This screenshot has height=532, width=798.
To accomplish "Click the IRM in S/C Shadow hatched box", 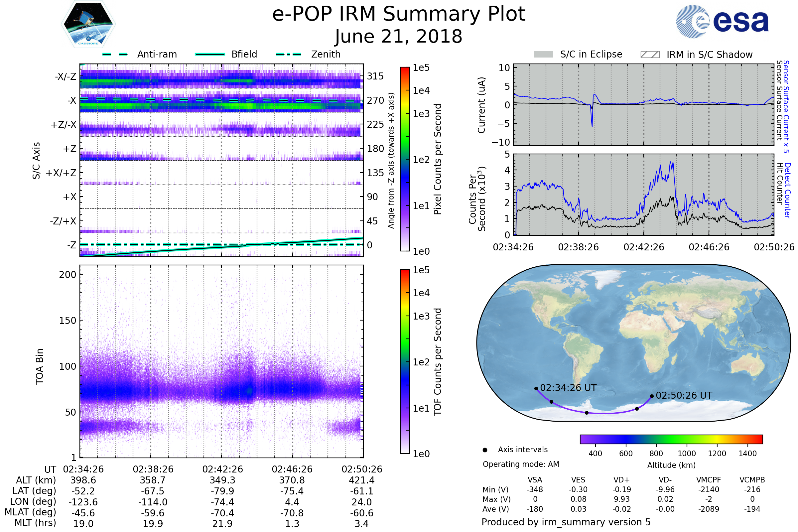I will (x=650, y=55).
